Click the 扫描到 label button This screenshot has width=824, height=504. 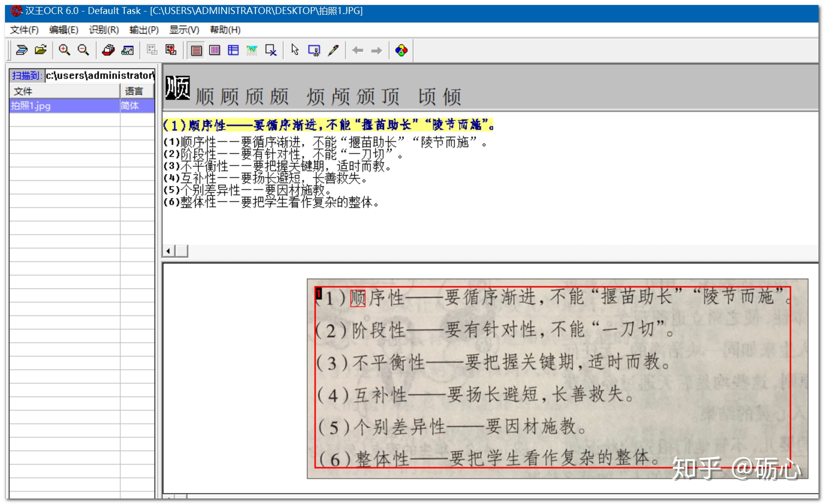[x=27, y=76]
